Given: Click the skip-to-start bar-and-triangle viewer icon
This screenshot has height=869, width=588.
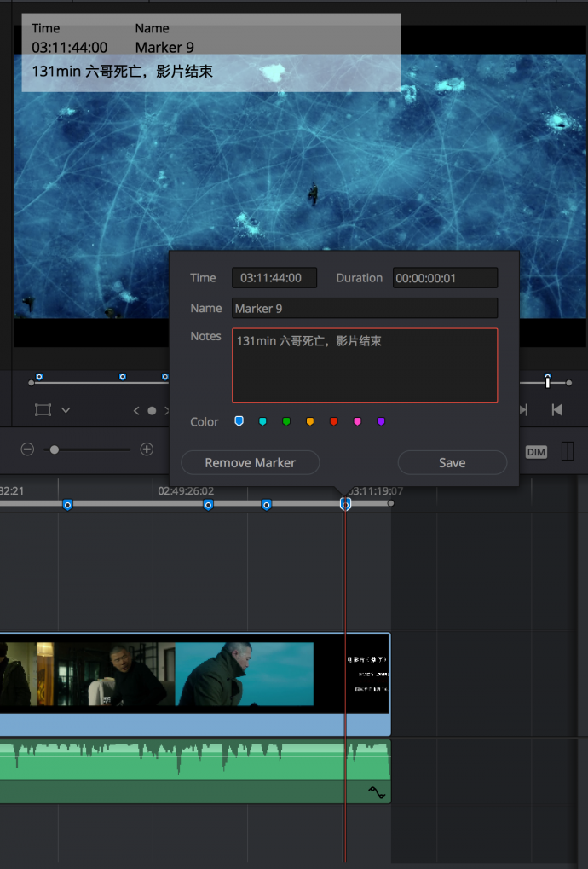Looking at the screenshot, I should point(557,409).
